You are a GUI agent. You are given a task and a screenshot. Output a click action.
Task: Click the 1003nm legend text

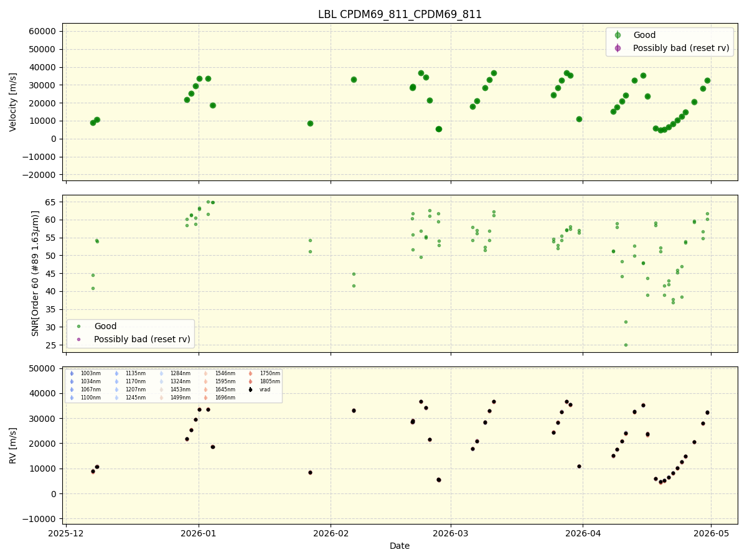(91, 373)
